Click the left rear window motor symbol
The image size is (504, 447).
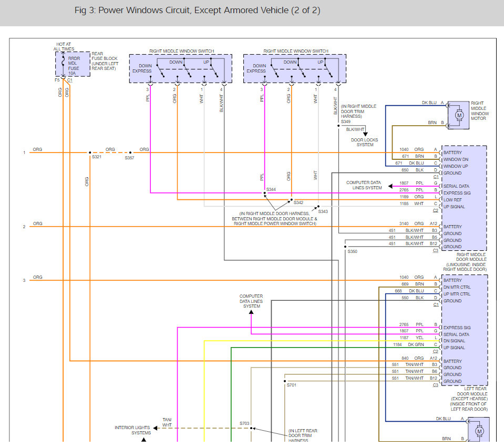click(x=479, y=430)
